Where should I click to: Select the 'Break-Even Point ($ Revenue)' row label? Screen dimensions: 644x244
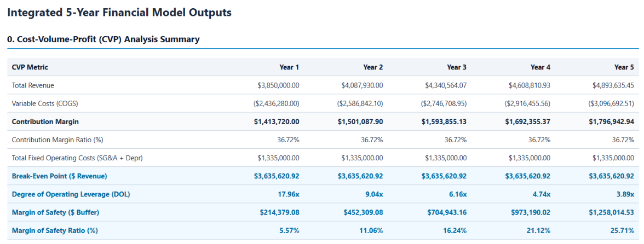[60, 176]
